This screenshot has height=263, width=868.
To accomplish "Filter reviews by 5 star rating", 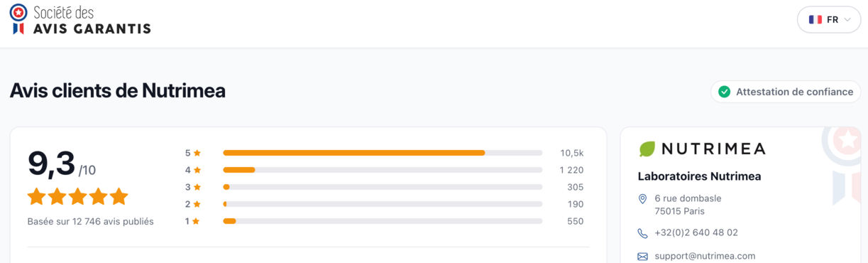I will (384, 153).
